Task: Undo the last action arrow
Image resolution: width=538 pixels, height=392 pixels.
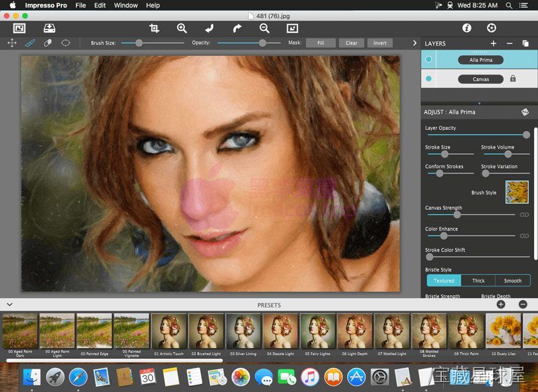Action: coord(209,28)
